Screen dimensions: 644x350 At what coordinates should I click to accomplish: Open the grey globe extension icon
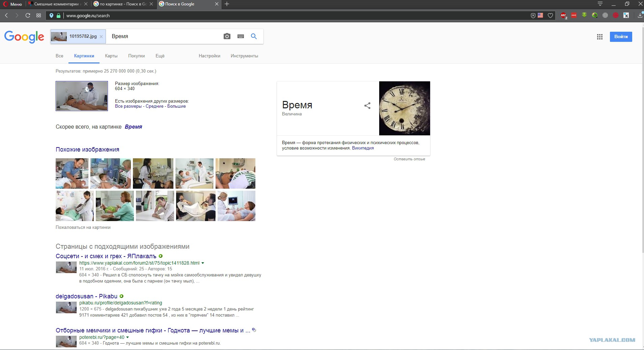point(605,15)
